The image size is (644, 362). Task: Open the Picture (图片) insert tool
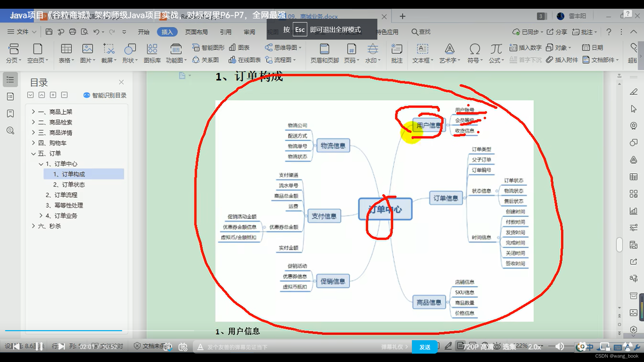pyautogui.click(x=88, y=53)
